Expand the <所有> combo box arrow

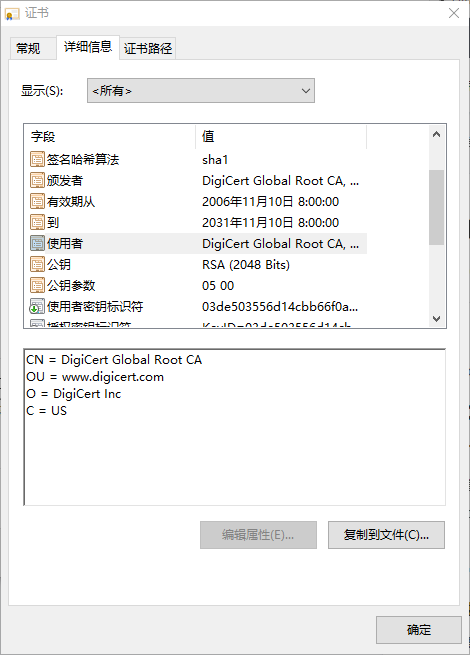click(306, 90)
